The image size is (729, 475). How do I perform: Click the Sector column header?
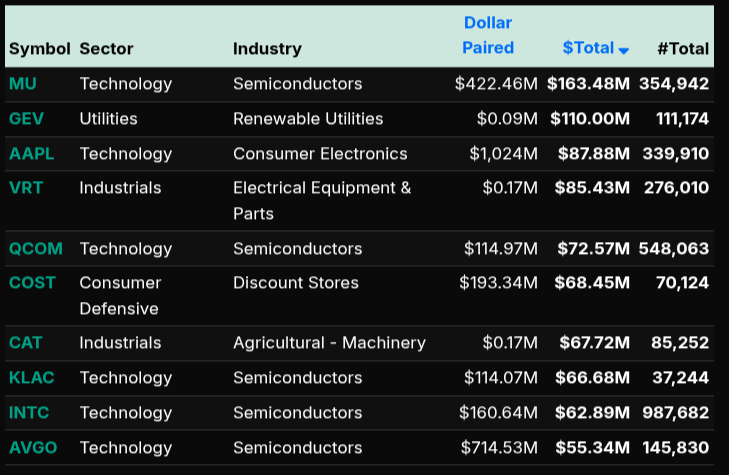click(x=106, y=48)
